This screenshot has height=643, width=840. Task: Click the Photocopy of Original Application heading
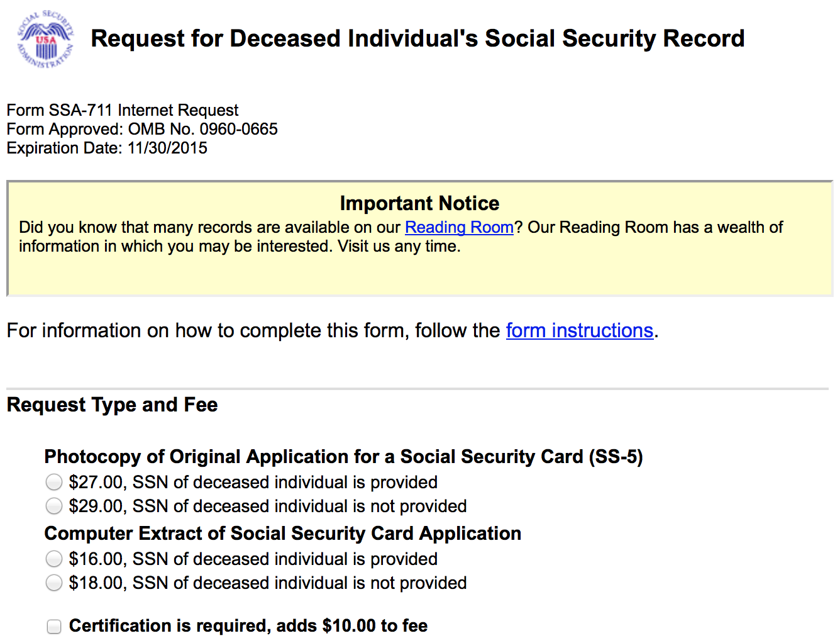(343, 457)
